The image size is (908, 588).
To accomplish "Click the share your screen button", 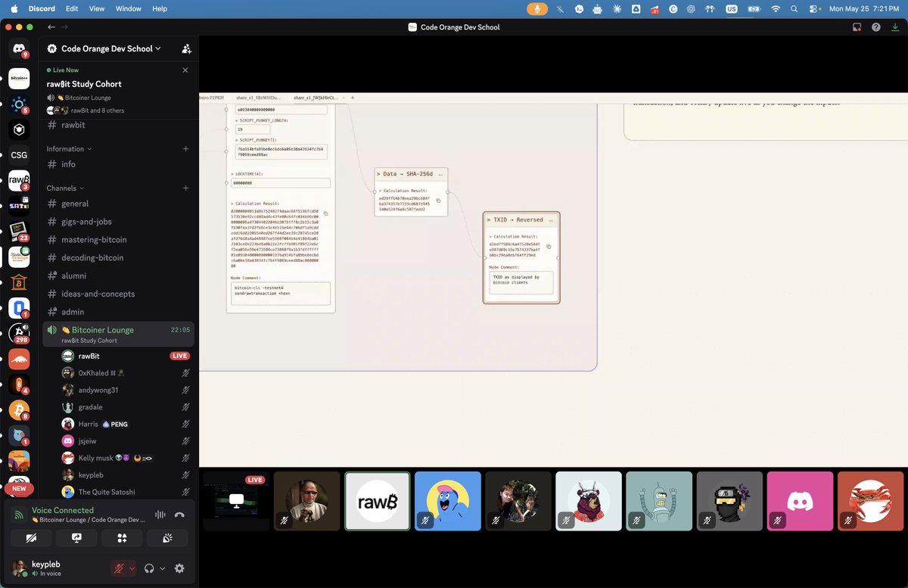I will pyautogui.click(x=76, y=537).
